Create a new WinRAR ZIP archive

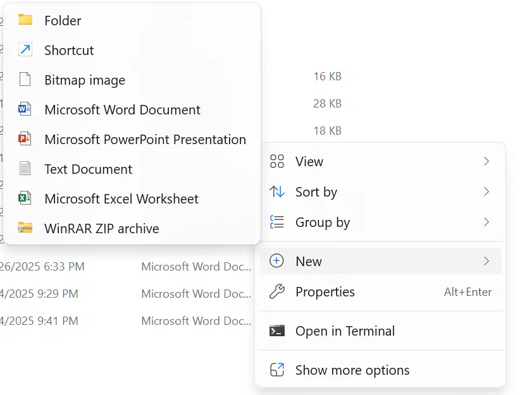(x=132, y=228)
